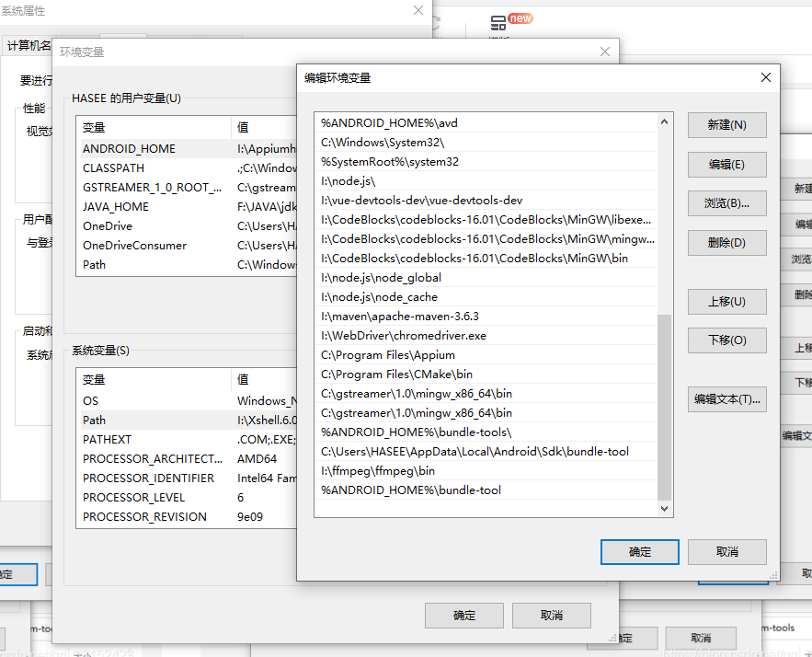
Task: Select %ANDROID_HOME%\avd entry
Action: (486, 122)
